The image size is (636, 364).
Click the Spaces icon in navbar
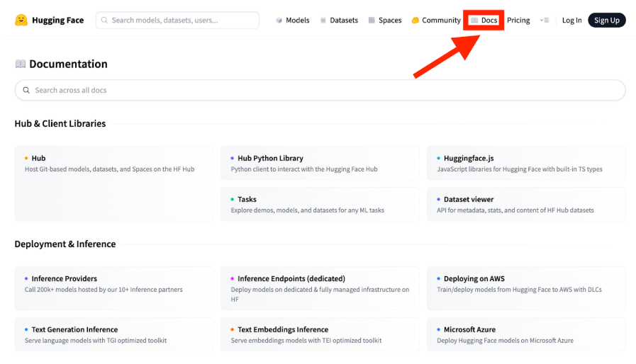[x=372, y=21]
